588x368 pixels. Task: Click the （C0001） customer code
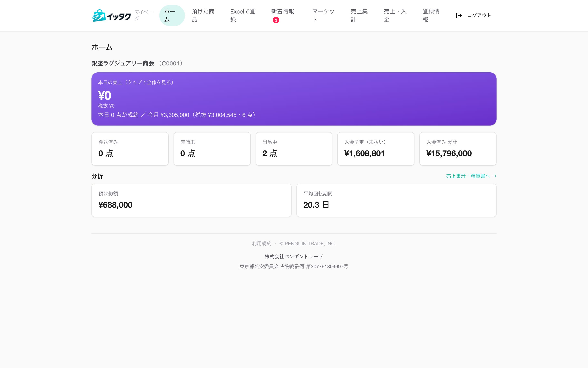coord(170,63)
